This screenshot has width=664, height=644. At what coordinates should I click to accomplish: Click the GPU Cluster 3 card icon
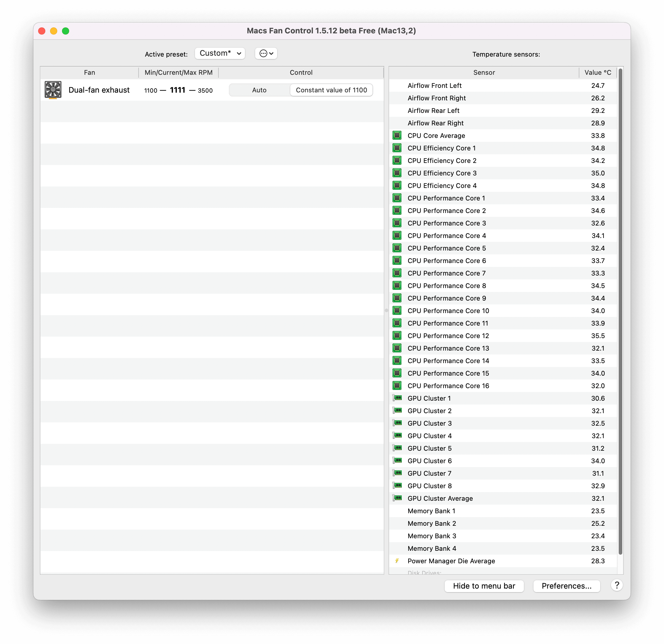click(x=397, y=423)
